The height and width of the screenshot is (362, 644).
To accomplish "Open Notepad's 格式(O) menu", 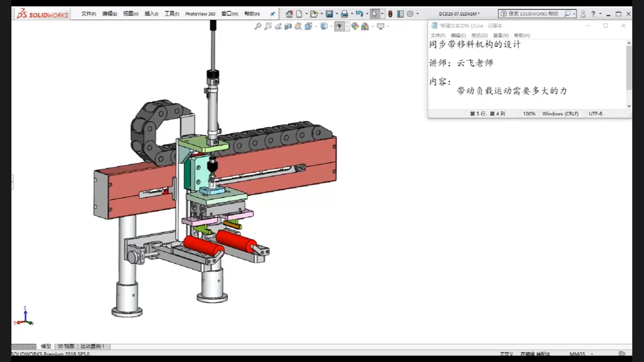I will [x=479, y=36].
